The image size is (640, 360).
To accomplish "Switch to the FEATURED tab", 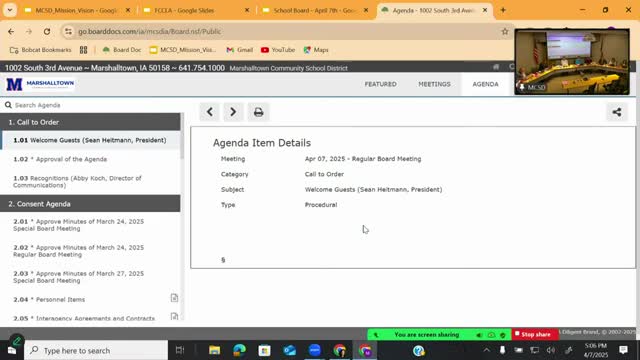I will 380,84.
